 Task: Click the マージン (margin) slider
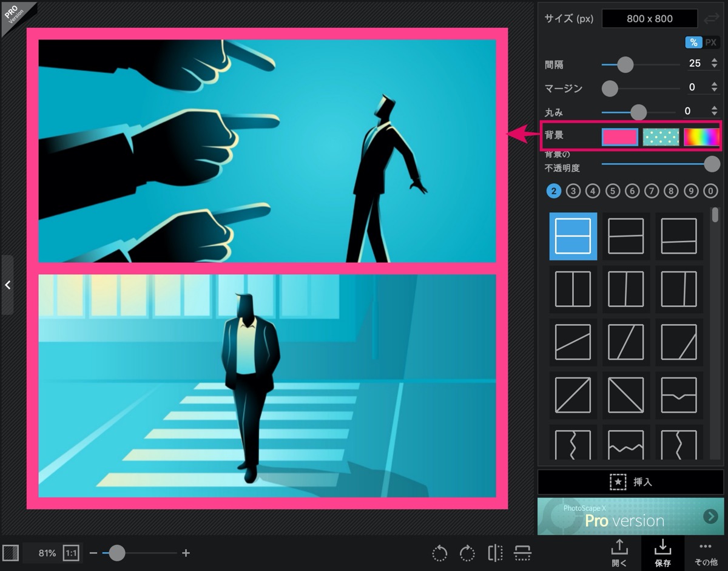point(641,89)
